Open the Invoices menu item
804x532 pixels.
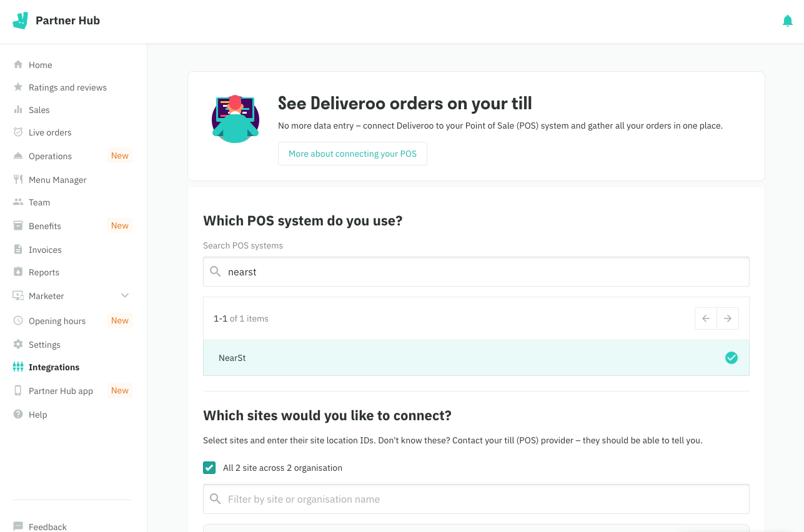[x=45, y=250]
